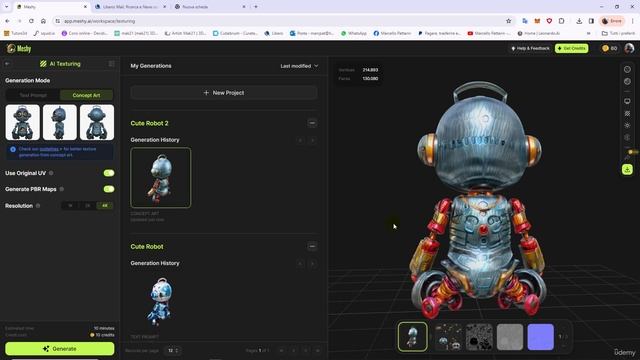This screenshot has width=640, height=360.
Task: Click the info icon beside Resolution
Action: [x=38, y=206]
